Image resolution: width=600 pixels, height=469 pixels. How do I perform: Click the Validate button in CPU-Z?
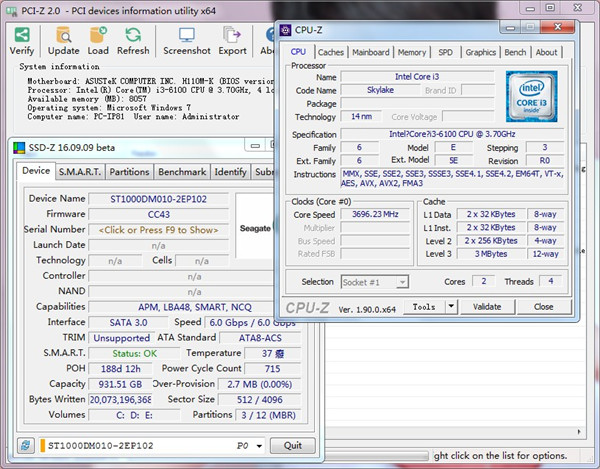click(487, 307)
